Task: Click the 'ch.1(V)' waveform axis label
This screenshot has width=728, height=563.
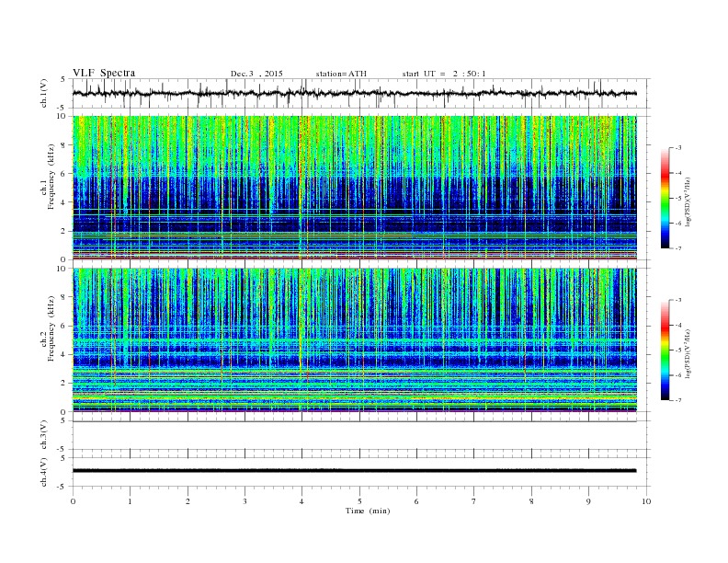Action: [43, 93]
